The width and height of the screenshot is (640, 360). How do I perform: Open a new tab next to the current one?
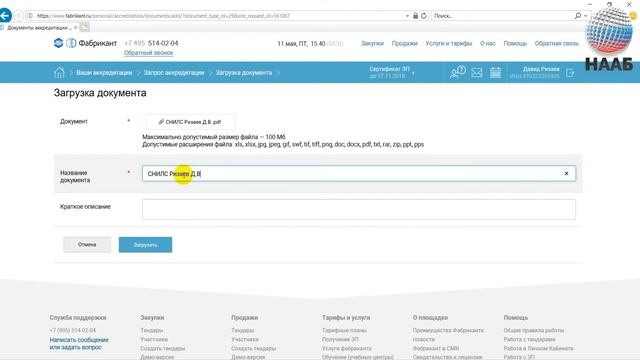[x=84, y=27]
